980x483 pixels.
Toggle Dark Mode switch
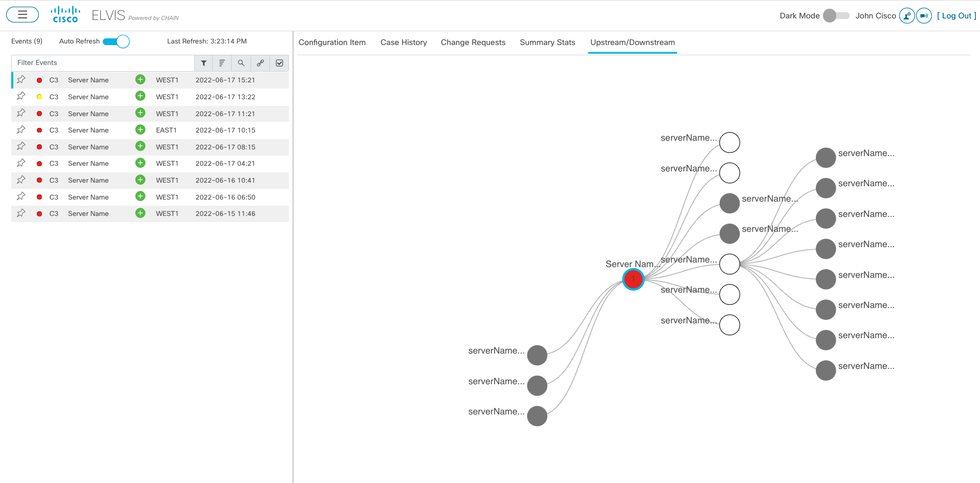point(836,16)
